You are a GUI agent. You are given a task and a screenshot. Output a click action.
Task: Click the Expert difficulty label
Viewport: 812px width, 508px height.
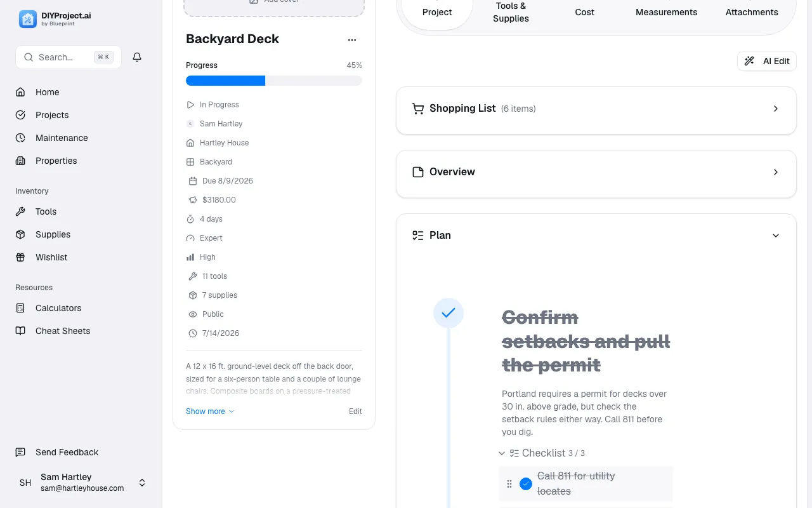tap(211, 238)
